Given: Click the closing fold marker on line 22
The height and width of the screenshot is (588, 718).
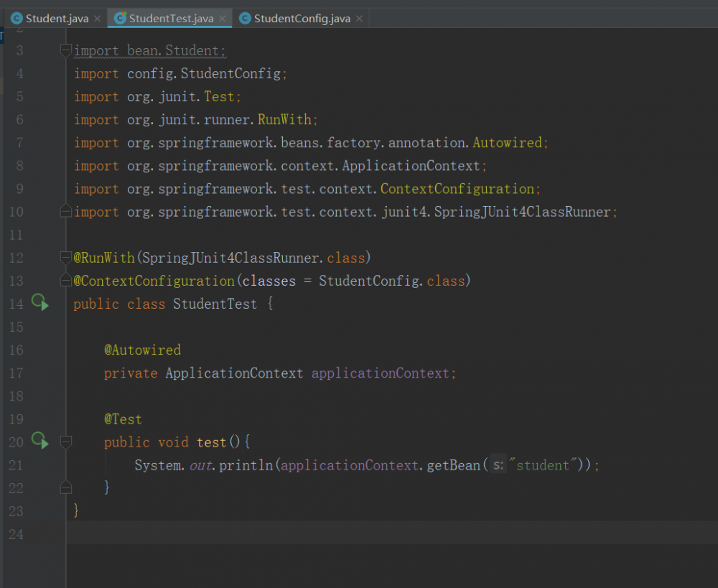Looking at the screenshot, I should pos(66,487).
